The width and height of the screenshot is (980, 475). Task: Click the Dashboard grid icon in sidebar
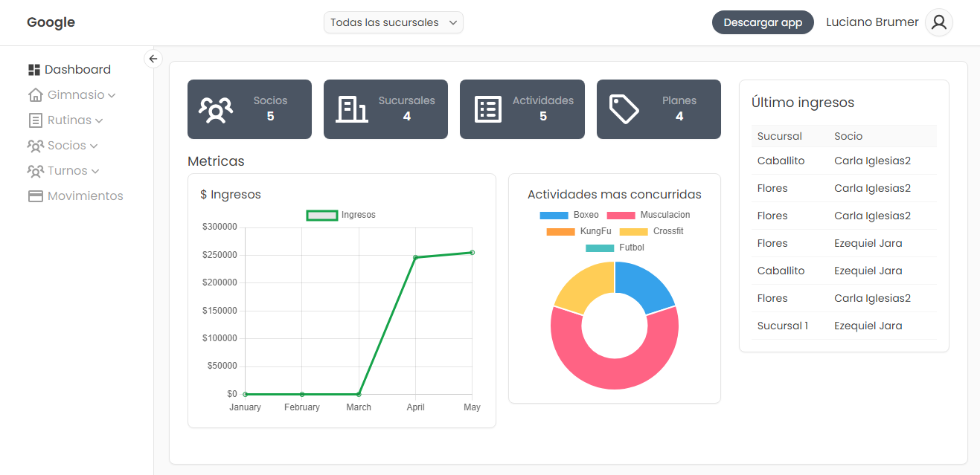click(34, 70)
